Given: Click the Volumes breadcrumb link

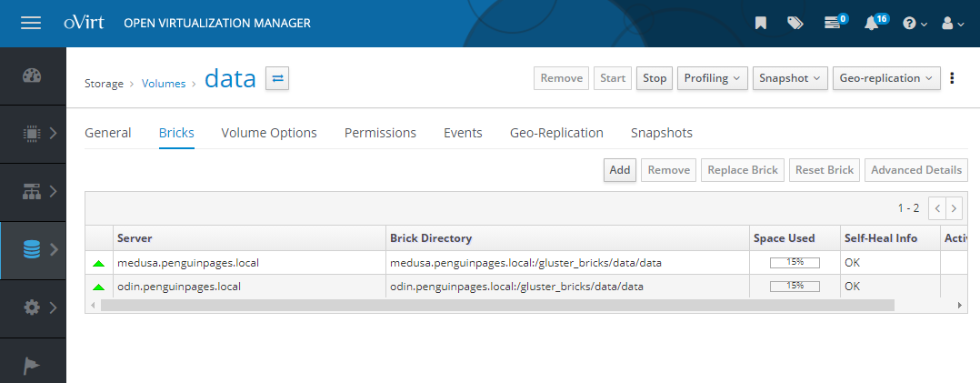Looking at the screenshot, I should 164,84.
